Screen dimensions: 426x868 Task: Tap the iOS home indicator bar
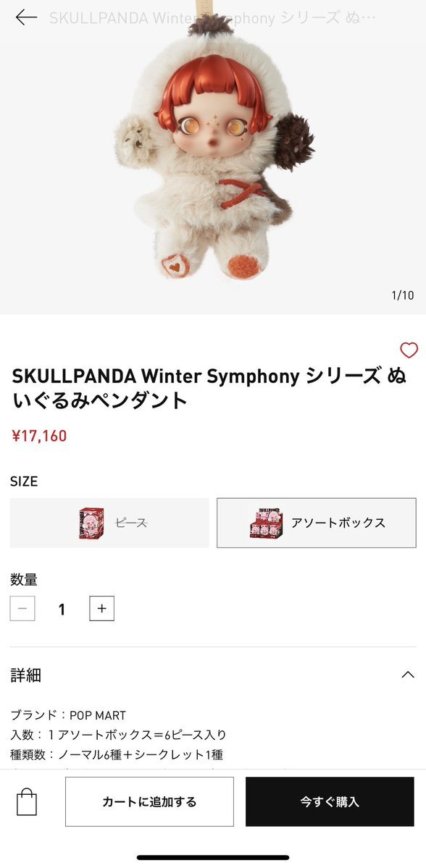[x=213, y=857]
